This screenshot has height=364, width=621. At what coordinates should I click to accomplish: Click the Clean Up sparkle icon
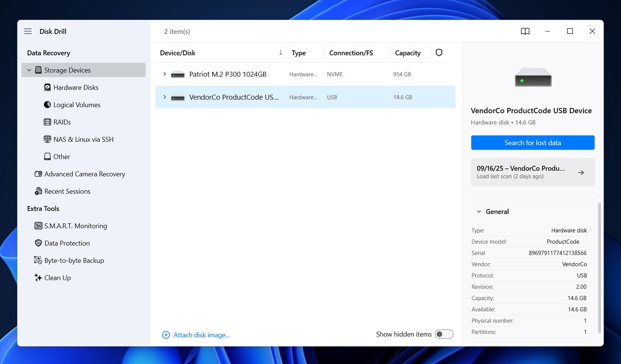[x=38, y=278]
